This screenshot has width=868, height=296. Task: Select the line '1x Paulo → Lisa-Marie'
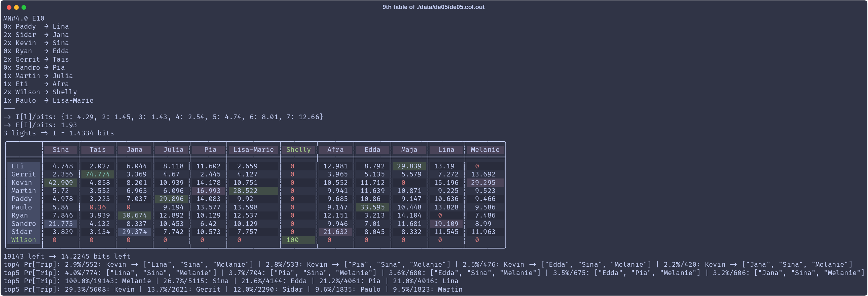tap(48, 100)
